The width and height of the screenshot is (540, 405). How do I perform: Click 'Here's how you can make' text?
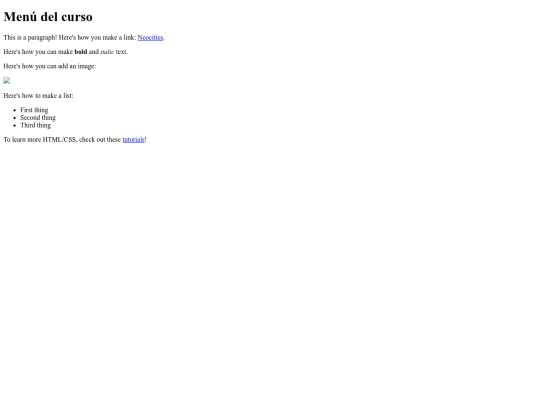(38, 52)
